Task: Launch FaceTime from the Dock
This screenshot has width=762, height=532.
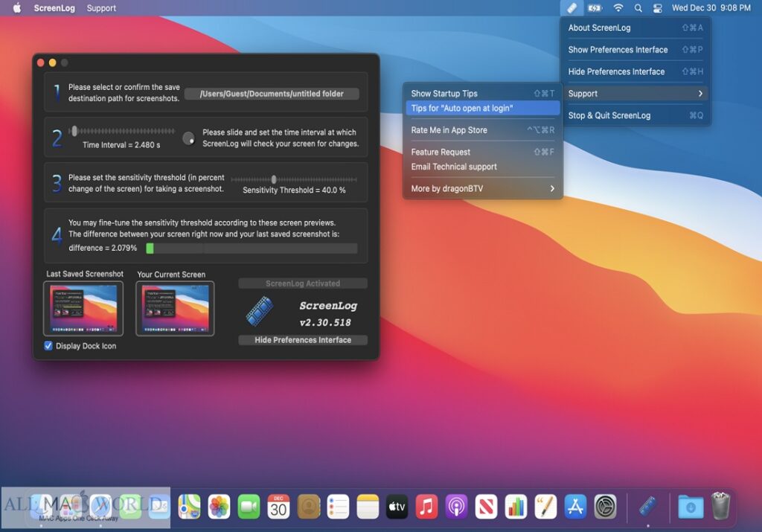Action: click(x=249, y=507)
